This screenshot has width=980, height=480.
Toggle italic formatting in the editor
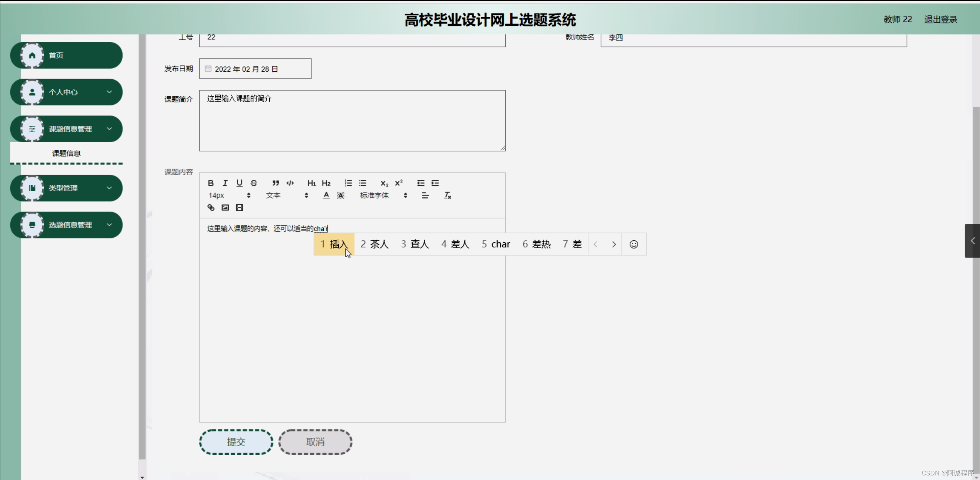[x=225, y=183]
